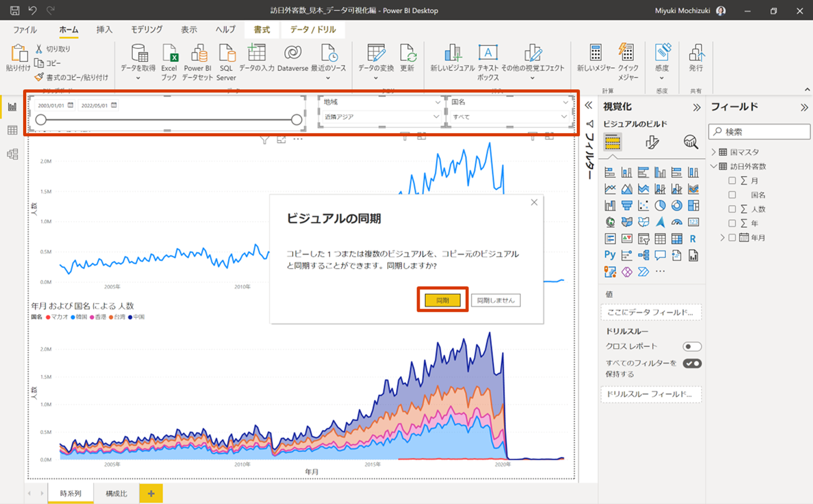Screen dimensions: 813x504
Task: Expand the 国マスタ table
Action: coord(714,152)
